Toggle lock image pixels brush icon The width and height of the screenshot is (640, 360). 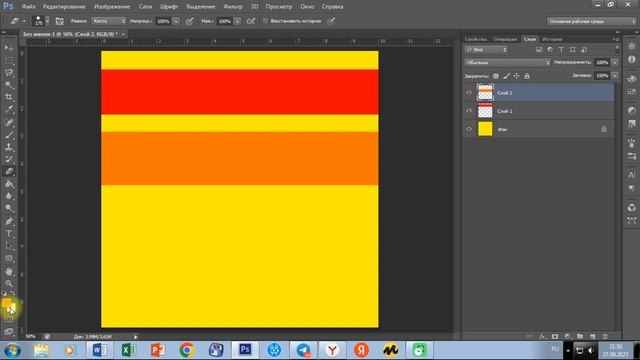(x=506, y=76)
